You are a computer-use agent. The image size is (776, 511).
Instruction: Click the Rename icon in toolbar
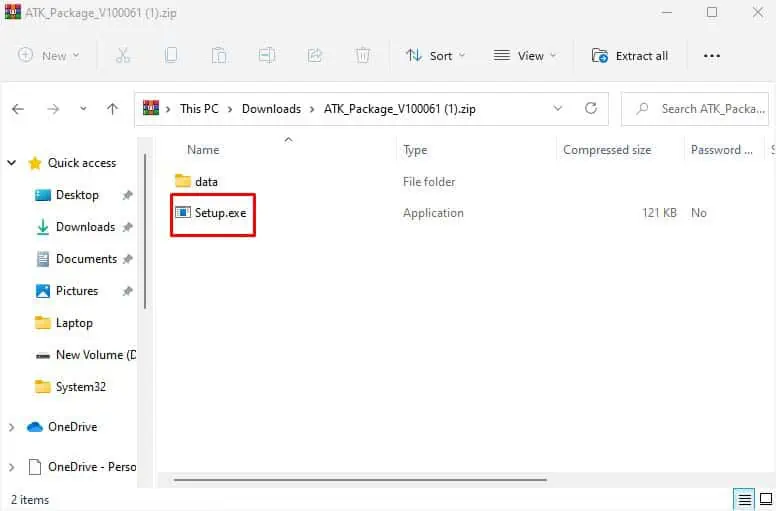coord(267,55)
